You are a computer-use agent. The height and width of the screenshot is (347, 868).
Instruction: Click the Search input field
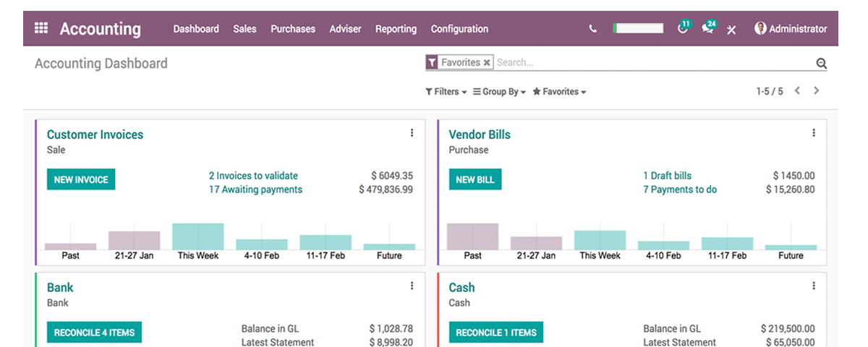[x=651, y=63]
